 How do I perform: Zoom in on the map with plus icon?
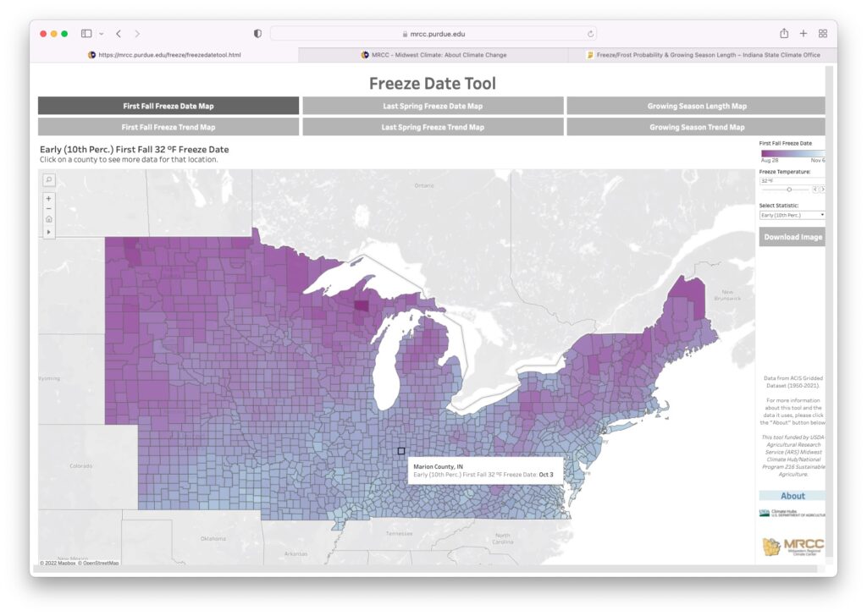pos(48,198)
